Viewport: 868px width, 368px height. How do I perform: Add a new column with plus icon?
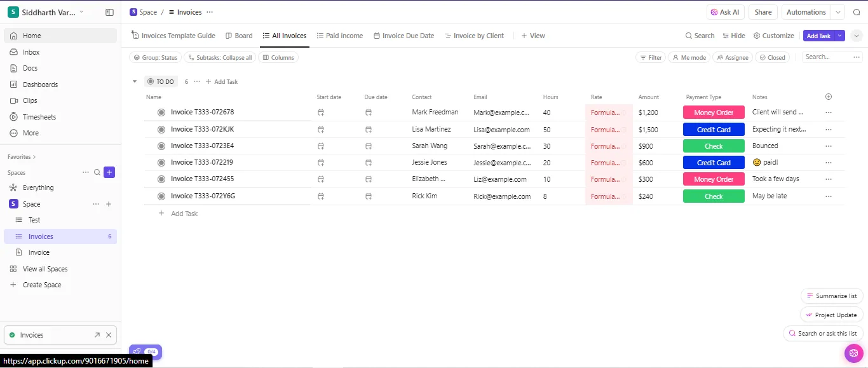[x=828, y=97]
